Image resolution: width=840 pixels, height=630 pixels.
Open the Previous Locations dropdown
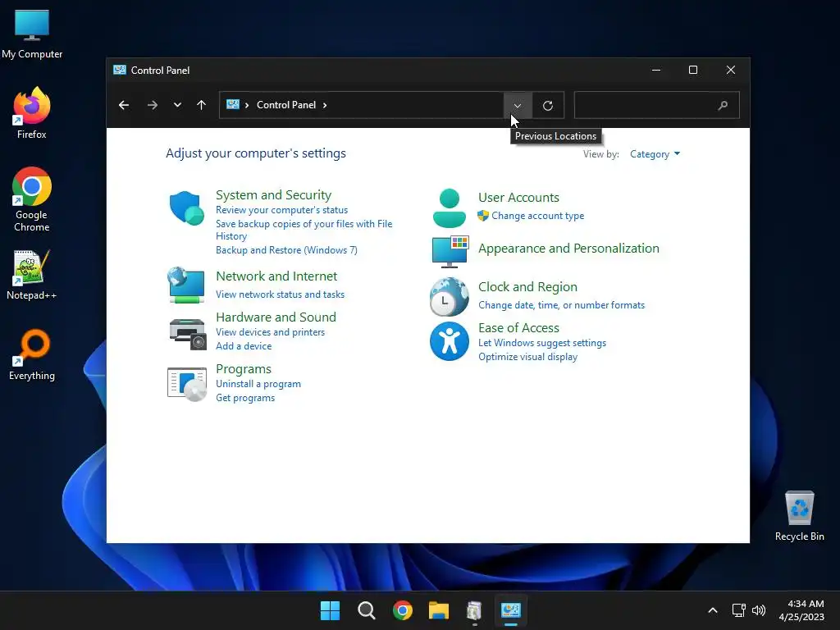click(517, 106)
